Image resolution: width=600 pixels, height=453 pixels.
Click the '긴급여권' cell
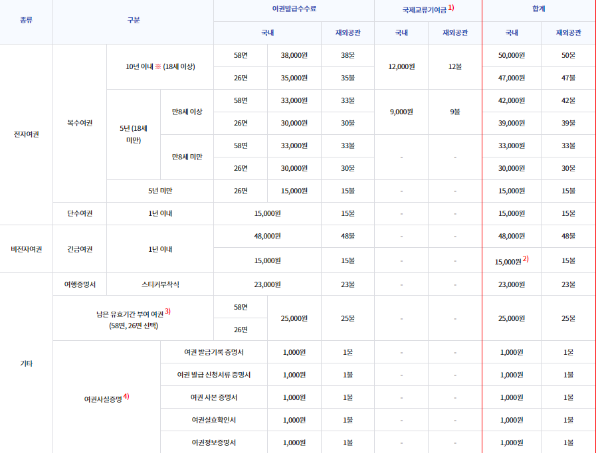click(x=80, y=249)
